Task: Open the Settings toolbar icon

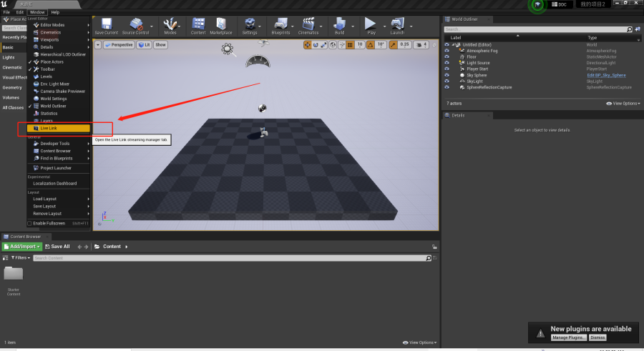Action: [250, 26]
